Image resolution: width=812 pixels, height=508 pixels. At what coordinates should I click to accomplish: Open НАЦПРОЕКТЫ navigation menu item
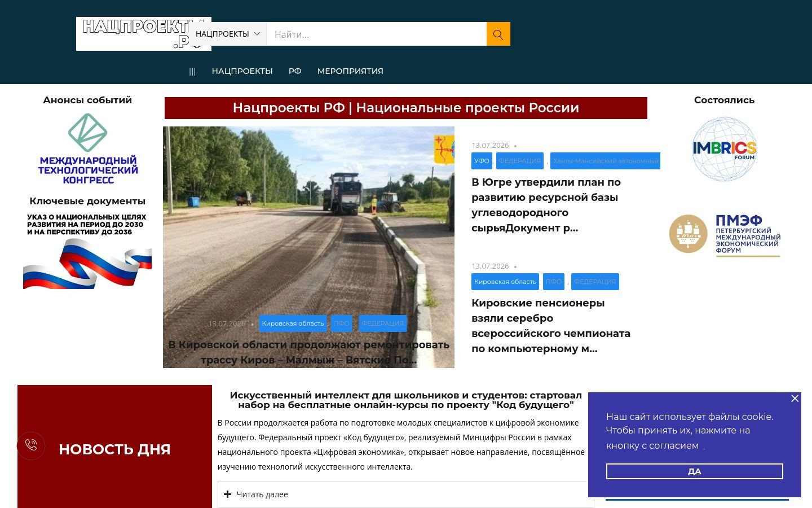242,71
